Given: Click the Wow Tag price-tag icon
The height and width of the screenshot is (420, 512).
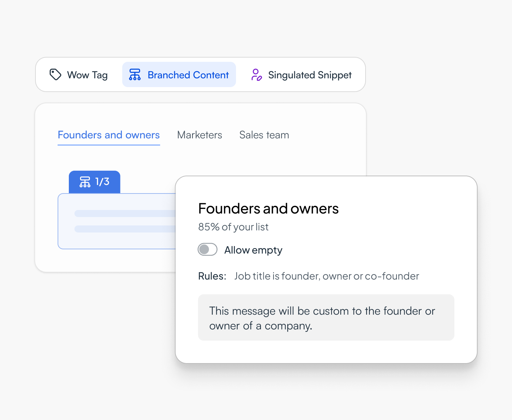Looking at the screenshot, I should 55,74.
